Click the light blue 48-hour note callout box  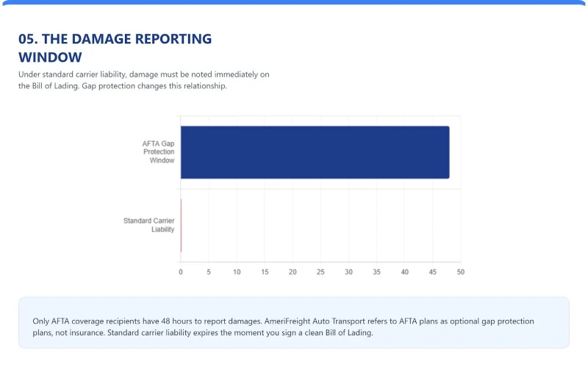point(293,322)
